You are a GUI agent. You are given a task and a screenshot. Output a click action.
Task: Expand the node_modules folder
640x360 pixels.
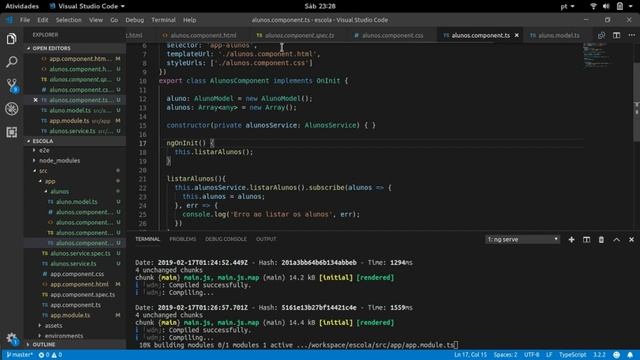pos(75,160)
